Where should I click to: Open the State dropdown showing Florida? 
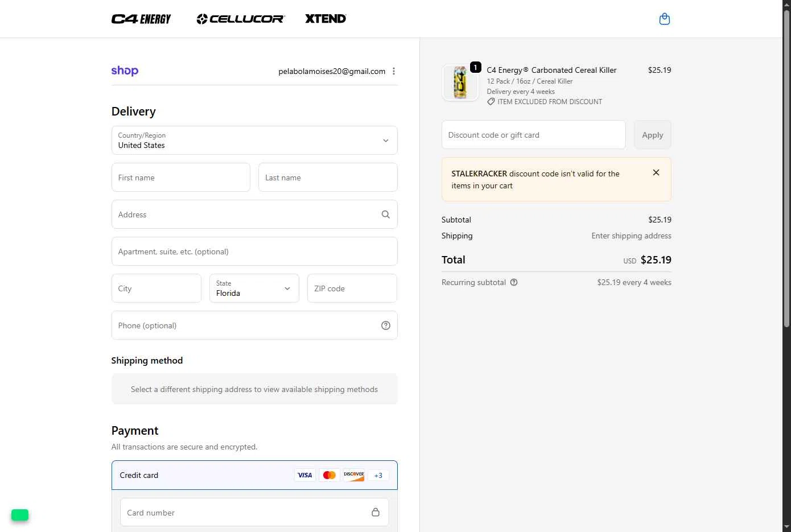[254, 288]
